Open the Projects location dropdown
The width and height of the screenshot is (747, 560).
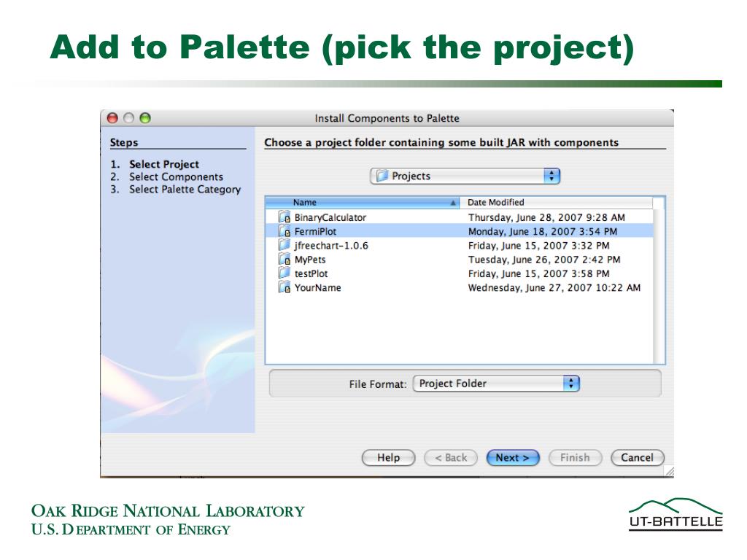[465, 176]
